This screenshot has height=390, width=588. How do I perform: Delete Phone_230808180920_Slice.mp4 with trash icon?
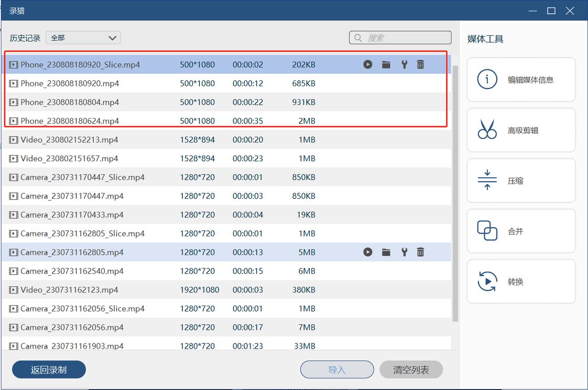point(420,65)
